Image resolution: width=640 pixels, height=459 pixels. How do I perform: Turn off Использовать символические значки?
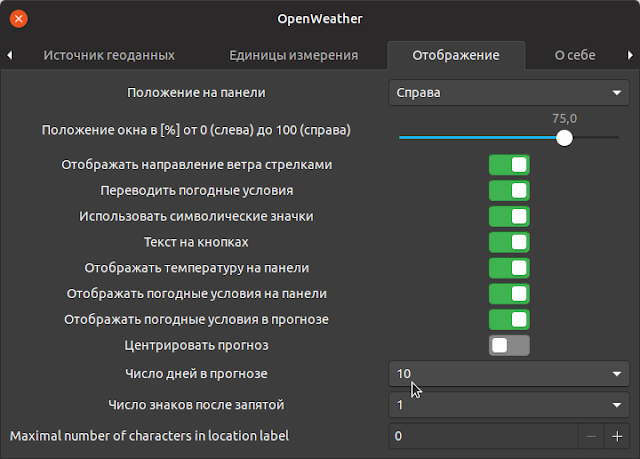click(509, 216)
